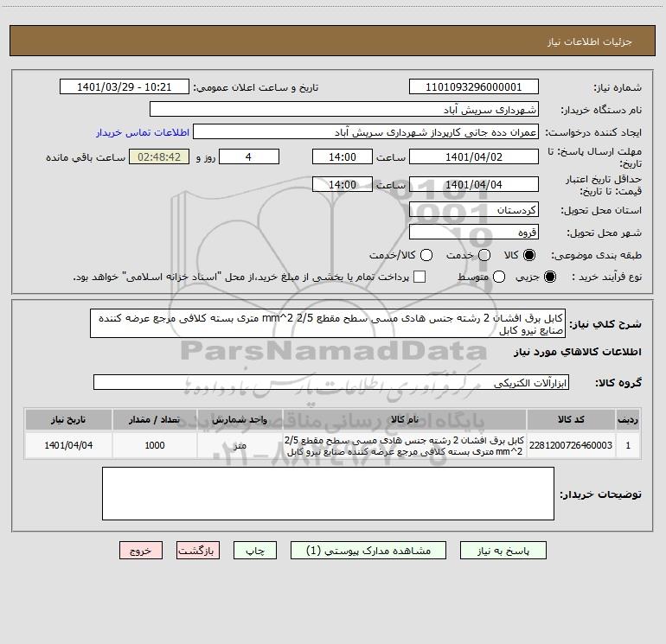This screenshot has width=666, height=644.
Task: Select the کالا radio button
Action: (x=529, y=255)
